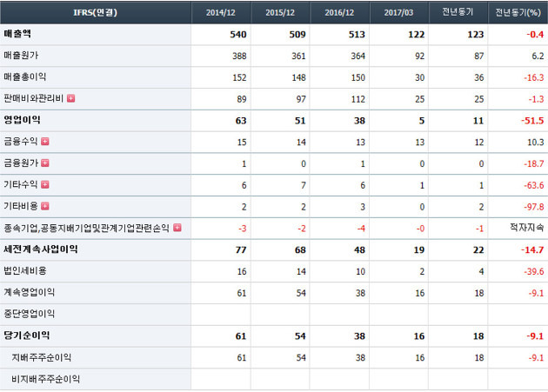Click the 법인세비용 change value -39.6
The image size is (548, 392).
click(534, 272)
